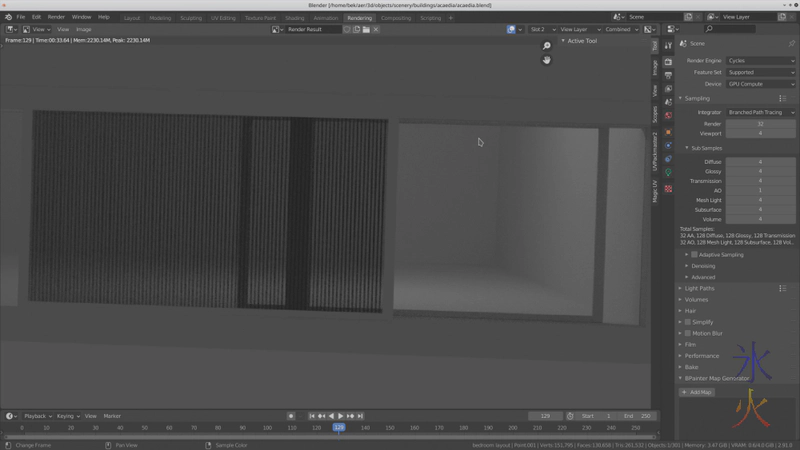Image resolution: width=800 pixels, height=450 pixels.
Task: Open the Playback menu in the timeline
Action: [37, 416]
